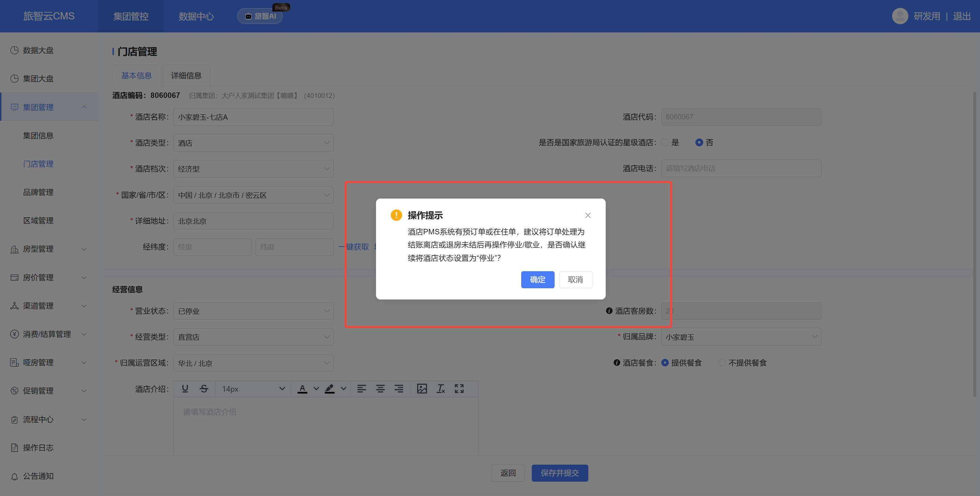This screenshot has width=980, height=496.
Task: Switch to 集团管控 top tab
Action: pos(131,16)
